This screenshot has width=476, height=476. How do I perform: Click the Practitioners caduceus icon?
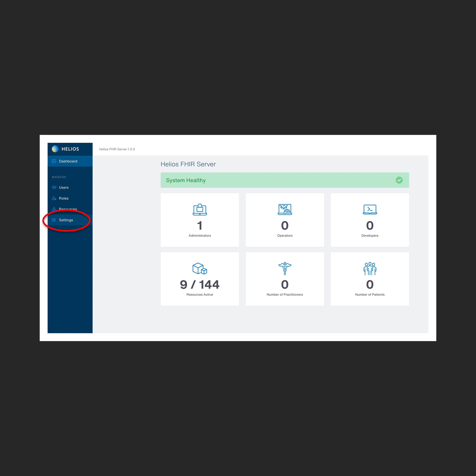coord(285,269)
